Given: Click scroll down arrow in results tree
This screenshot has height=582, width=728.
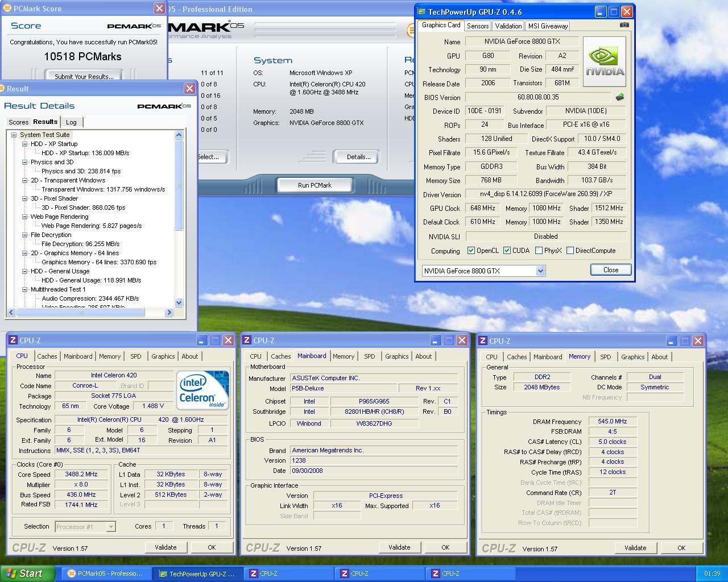Looking at the screenshot, I should pos(179,303).
